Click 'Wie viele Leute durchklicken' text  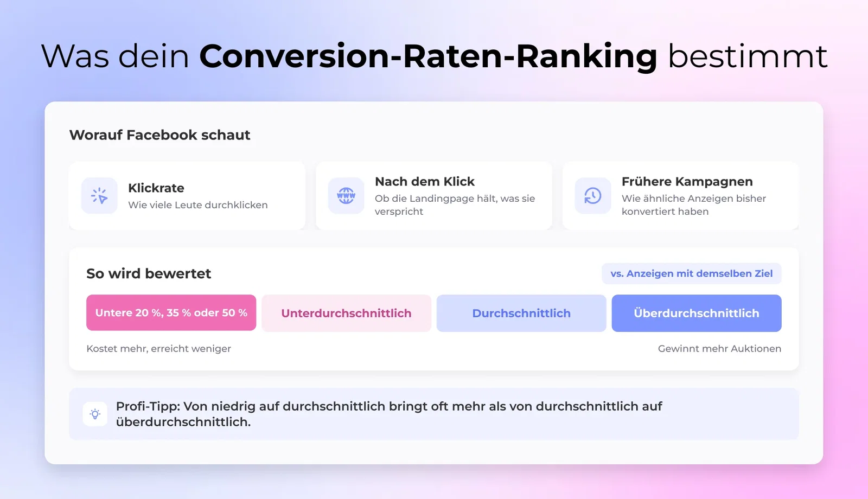[x=198, y=205]
